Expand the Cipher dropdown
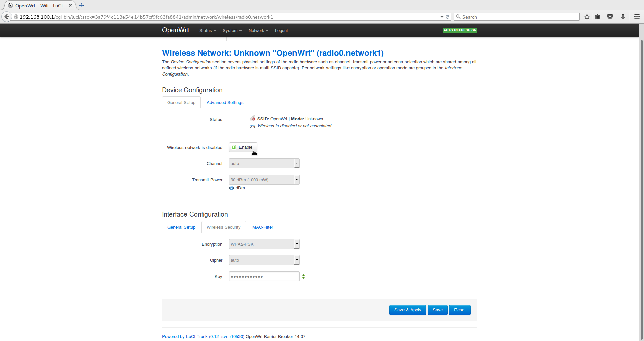644x341 pixels. pos(264,260)
